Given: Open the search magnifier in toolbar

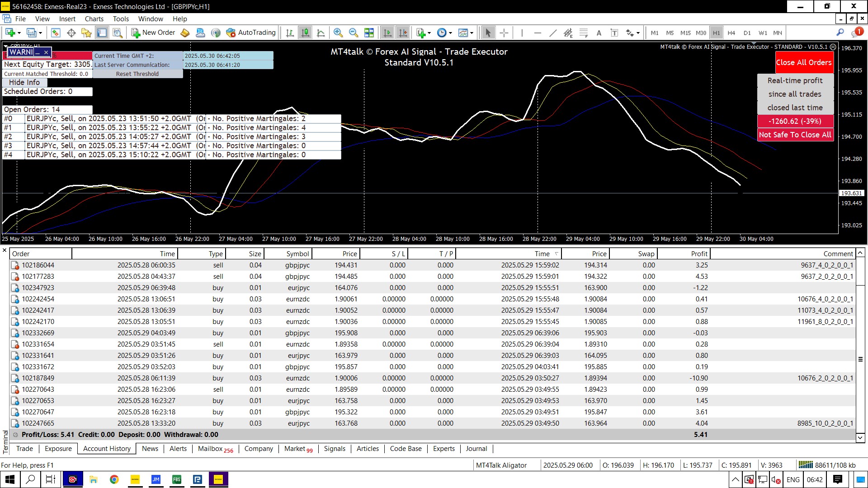Looking at the screenshot, I should (x=840, y=33).
